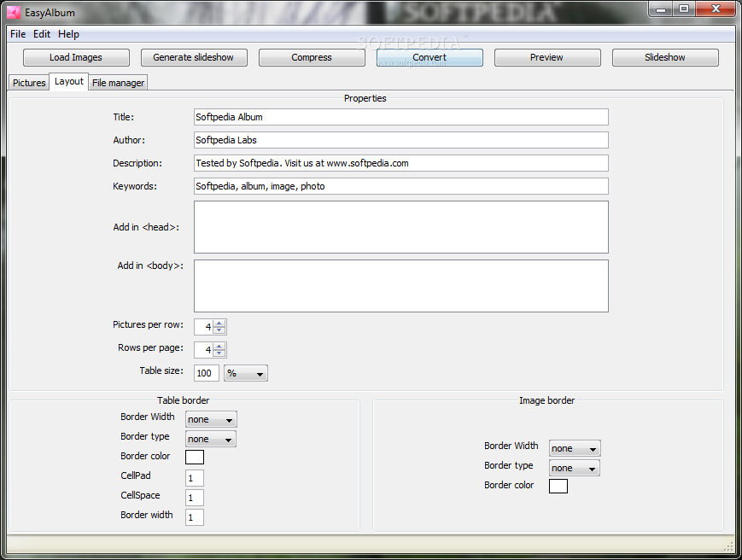
Task: Click Generate slideshow button
Action: [194, 57]
